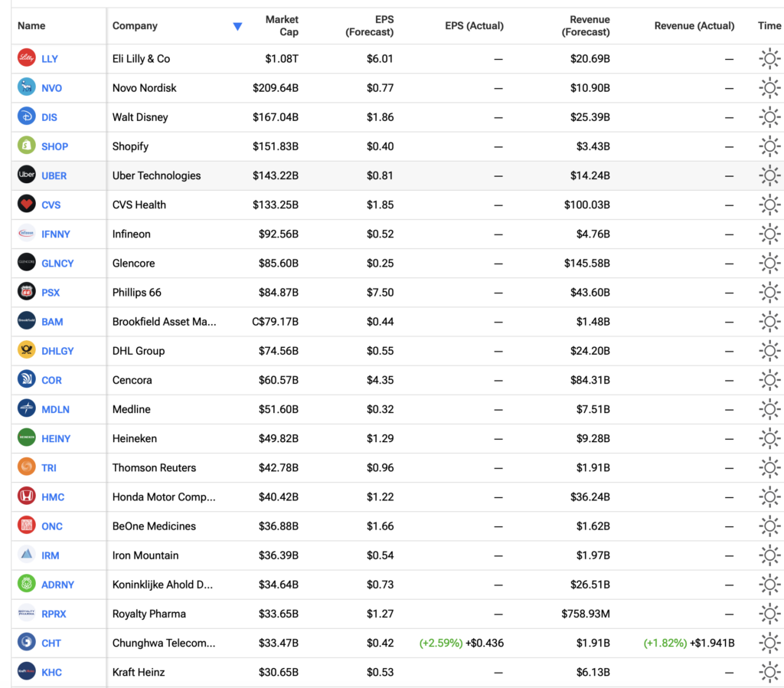
Task: Open the MDLN ticker link
Action: 55,409
